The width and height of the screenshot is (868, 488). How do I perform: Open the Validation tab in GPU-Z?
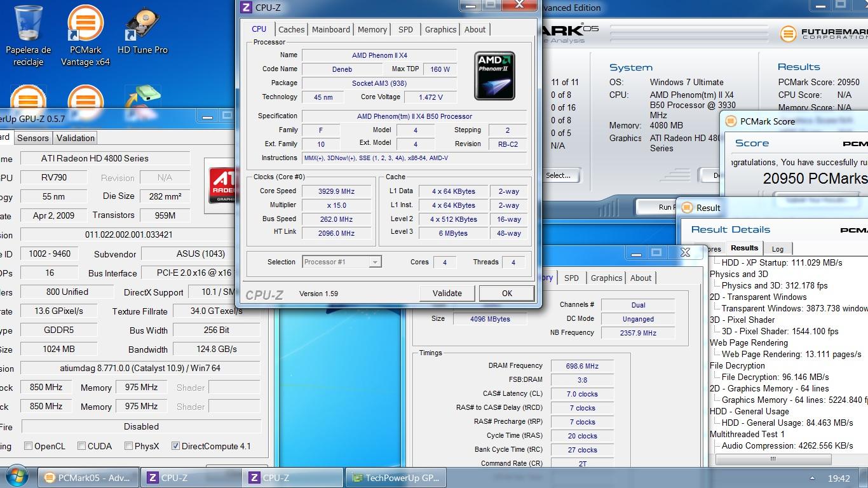click(76, 138)
